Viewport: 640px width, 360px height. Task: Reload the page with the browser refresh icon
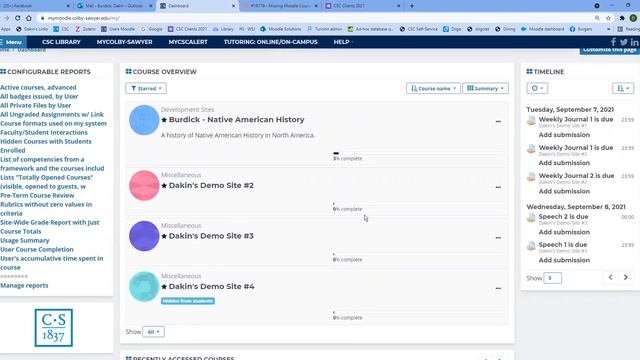18,18
